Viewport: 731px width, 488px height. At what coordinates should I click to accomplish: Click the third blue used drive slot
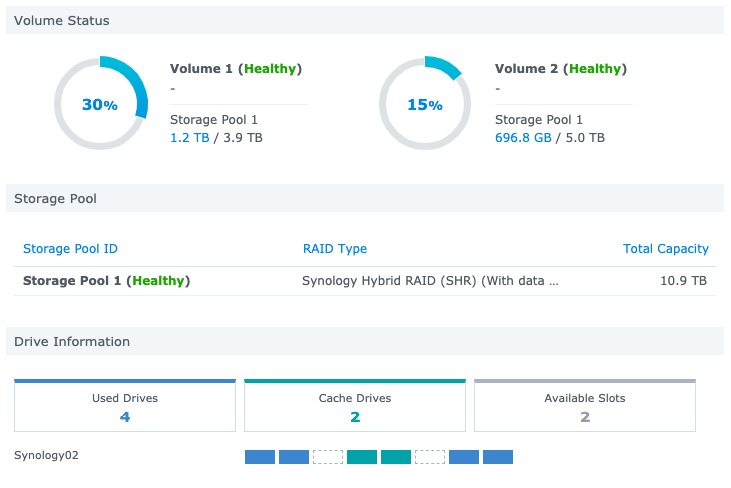point(464,457)
